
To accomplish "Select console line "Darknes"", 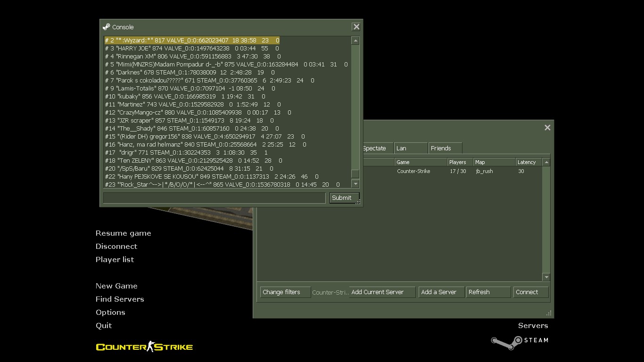I will [190, 73].
